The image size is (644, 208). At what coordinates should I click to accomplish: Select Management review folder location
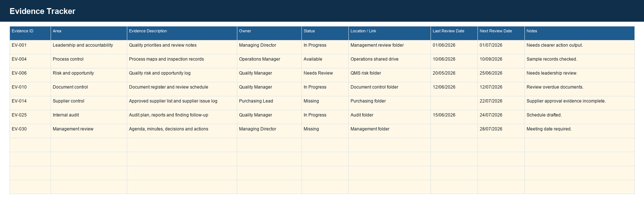389,47
